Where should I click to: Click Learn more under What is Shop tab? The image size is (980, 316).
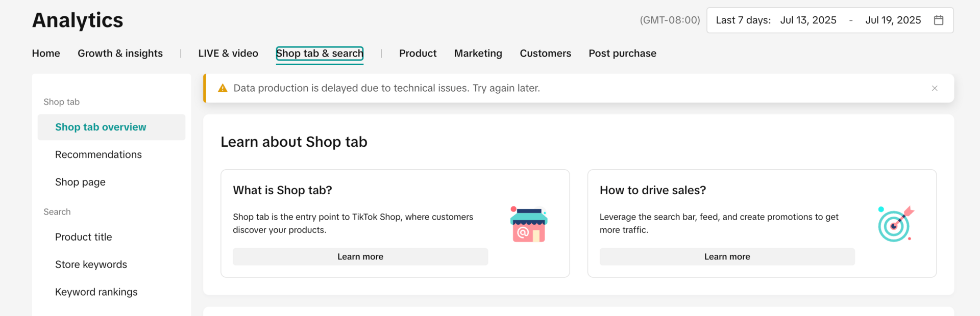[x=360, y=257]
